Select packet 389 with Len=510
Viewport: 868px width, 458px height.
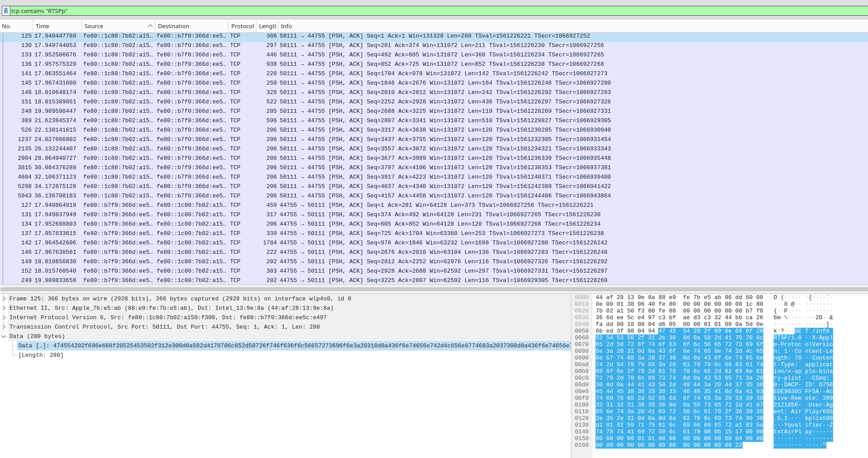pyautogui.click(x=434, y=120)
